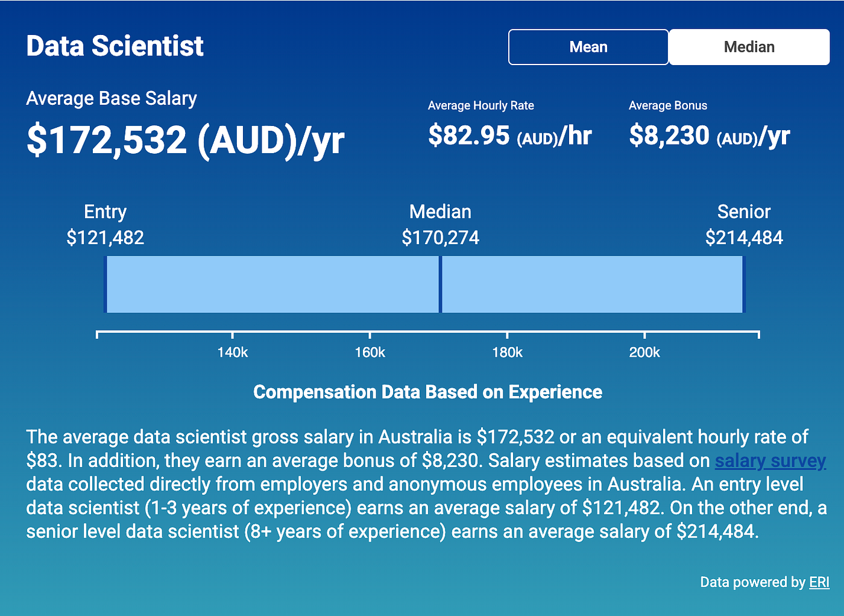Click the Average Base Salary label

point(112,98)
